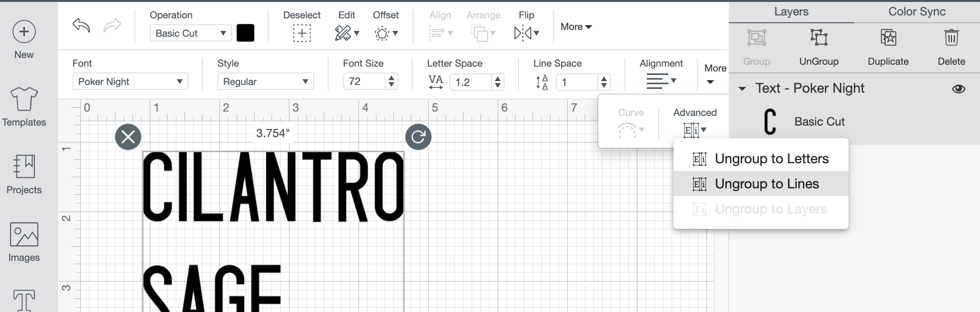Click the CILANTRO text on canvas
The width and height of the screenshot is (980, 312).
273,187
